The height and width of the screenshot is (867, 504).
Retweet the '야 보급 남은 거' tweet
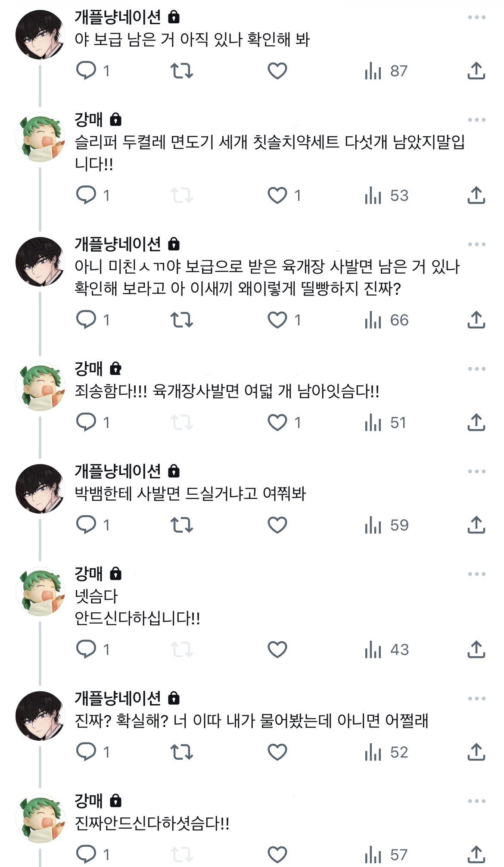(x=182, y=71)
